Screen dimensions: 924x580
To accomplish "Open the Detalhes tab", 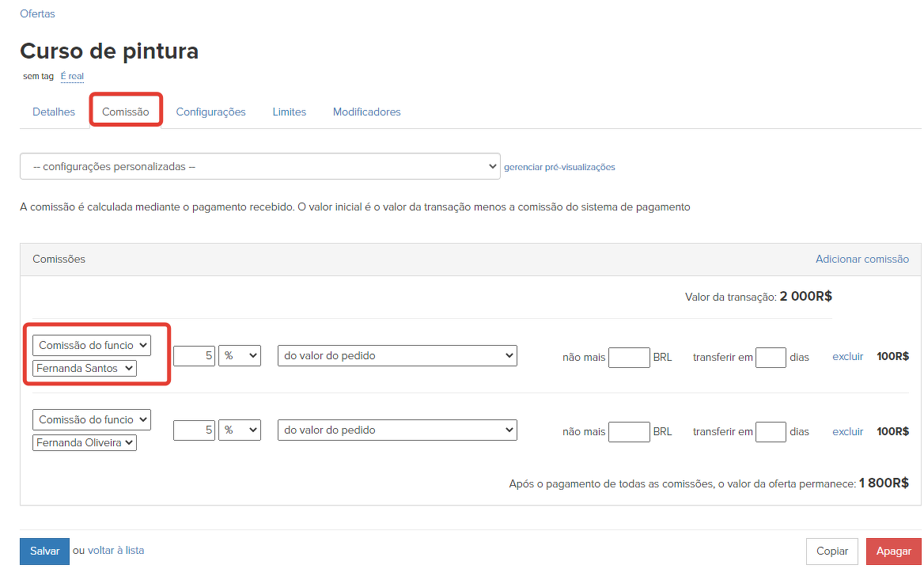I will pyautogui.click(x=54, y=112).
